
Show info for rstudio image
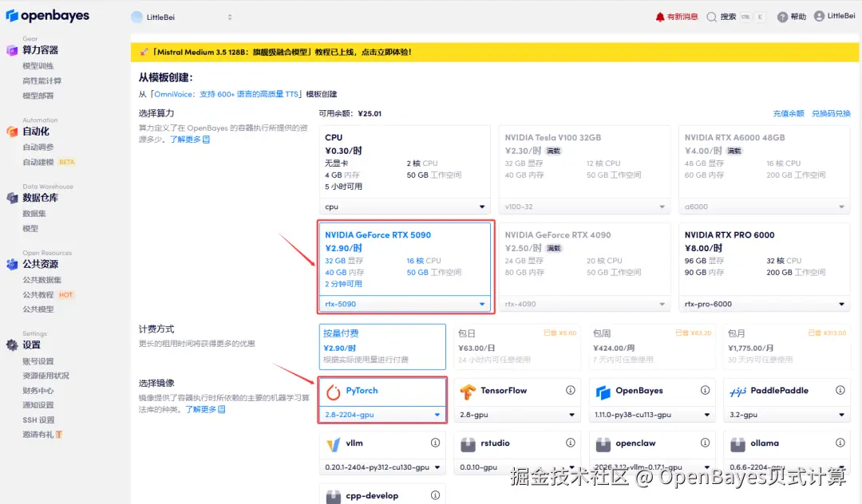point(570,443)
